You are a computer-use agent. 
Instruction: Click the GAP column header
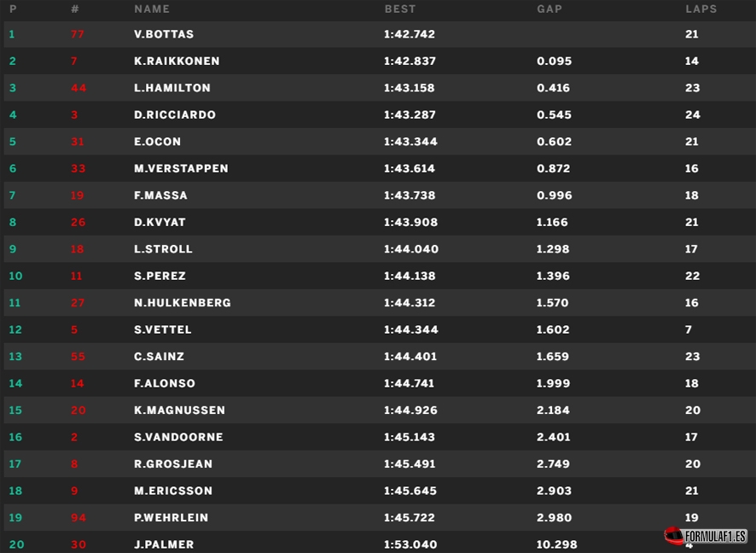(x=550, y=9)
